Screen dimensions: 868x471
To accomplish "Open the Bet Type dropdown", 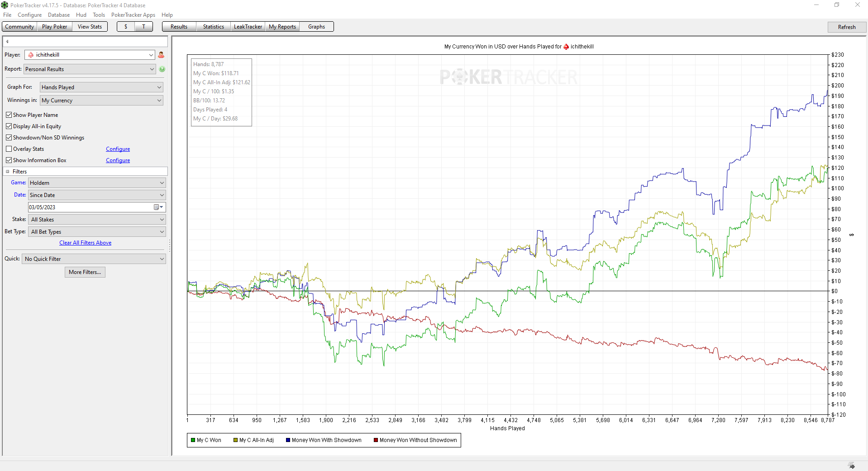I will (97, 232).
